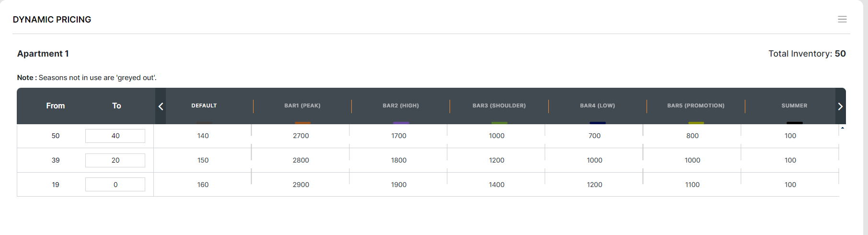Select the BAR3 (SHOULDER) column header

tap(499, 106)
